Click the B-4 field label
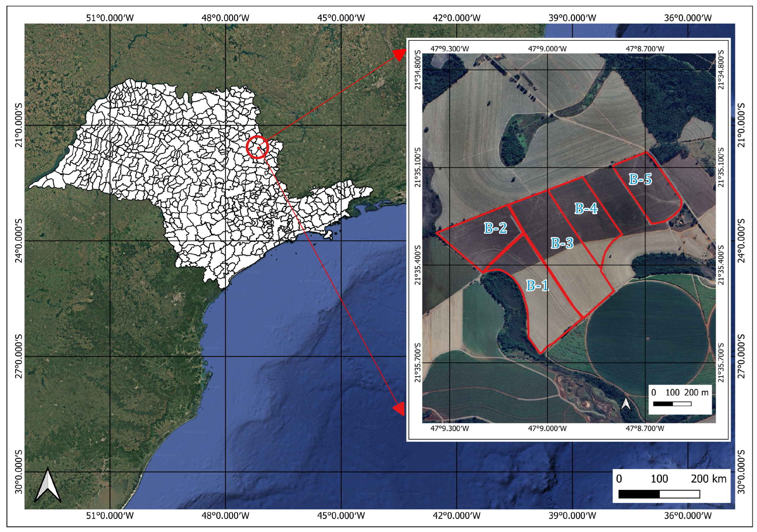Image resolution: width=757 pixels, height=532 pixels. pyautogui.click(x=586, y=208)
